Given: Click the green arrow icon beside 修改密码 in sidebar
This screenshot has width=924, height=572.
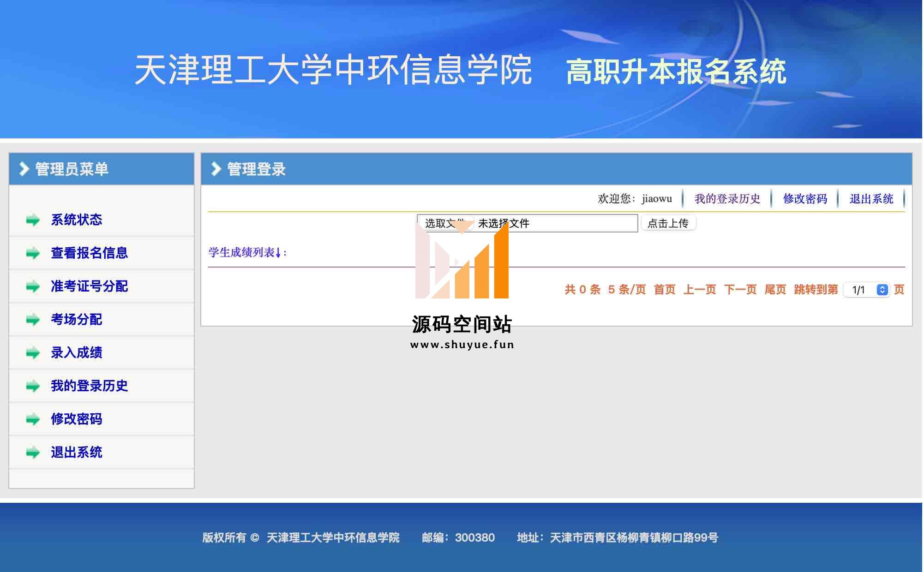Looking at the screenshot, I should [x=33, y=419].
